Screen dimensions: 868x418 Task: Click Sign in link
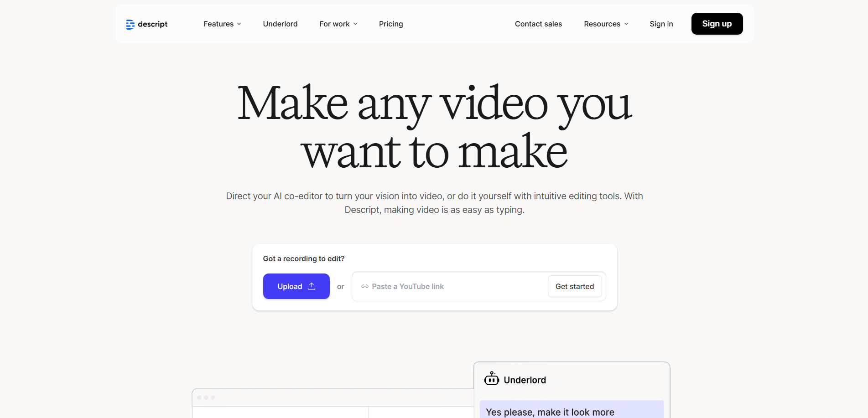tap(661, 24)
